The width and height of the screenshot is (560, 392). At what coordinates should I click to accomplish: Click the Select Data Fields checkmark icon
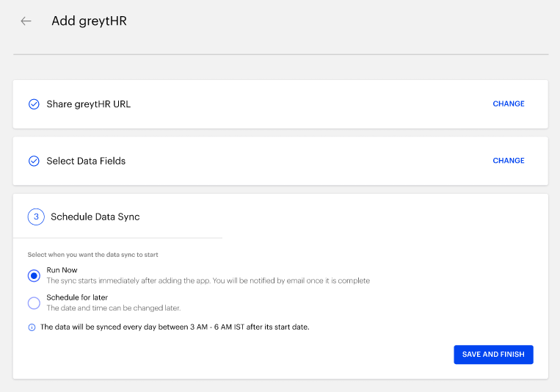(x=34, y=161)
